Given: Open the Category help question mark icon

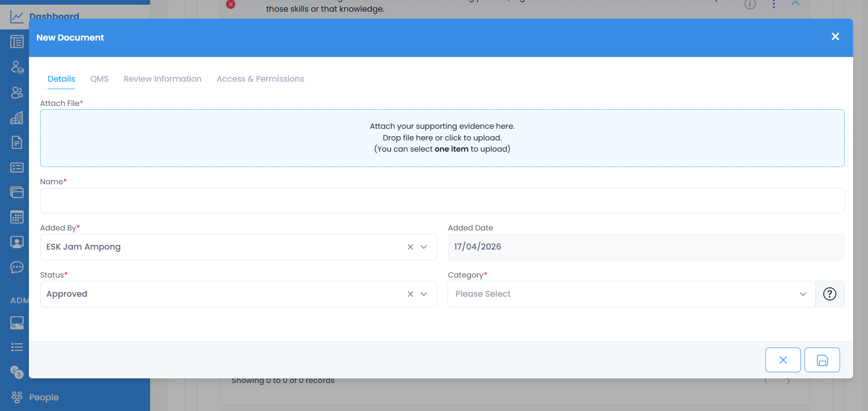Looking at the screenshot, I should tap(829, 294).
